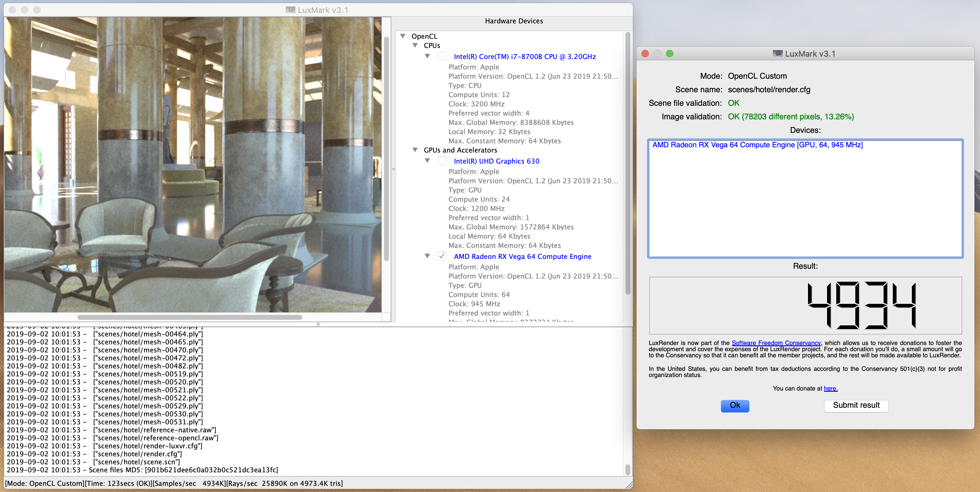The image size is (980, 492).
Task: Click the horizontal scrollbar under the render image
Action: pyautogui.click(x=190, y=317)
